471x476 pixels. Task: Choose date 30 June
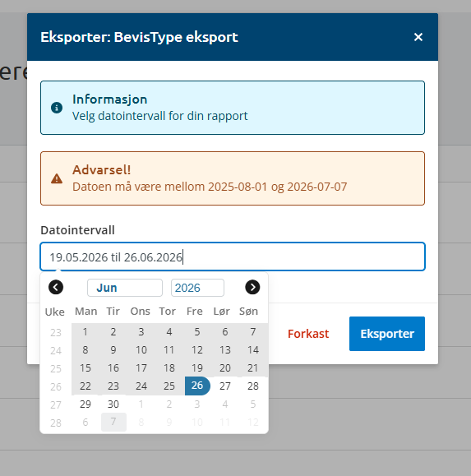pos(113,404)
